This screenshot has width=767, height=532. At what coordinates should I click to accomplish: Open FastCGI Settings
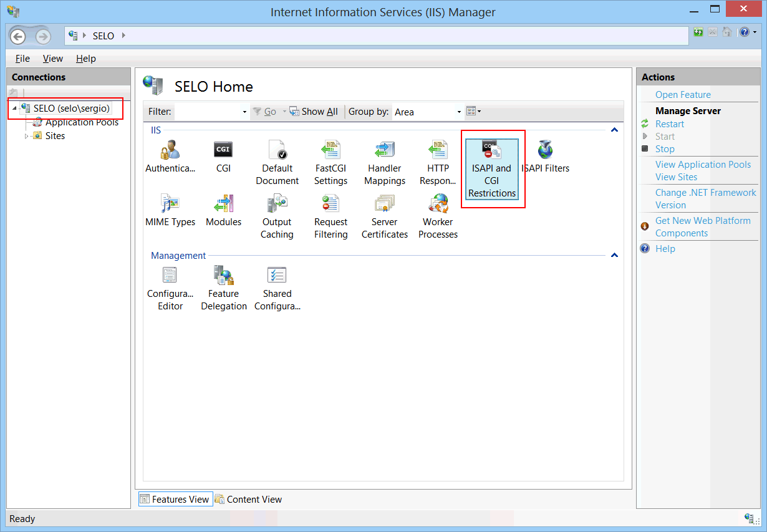(x=330, y=163)
